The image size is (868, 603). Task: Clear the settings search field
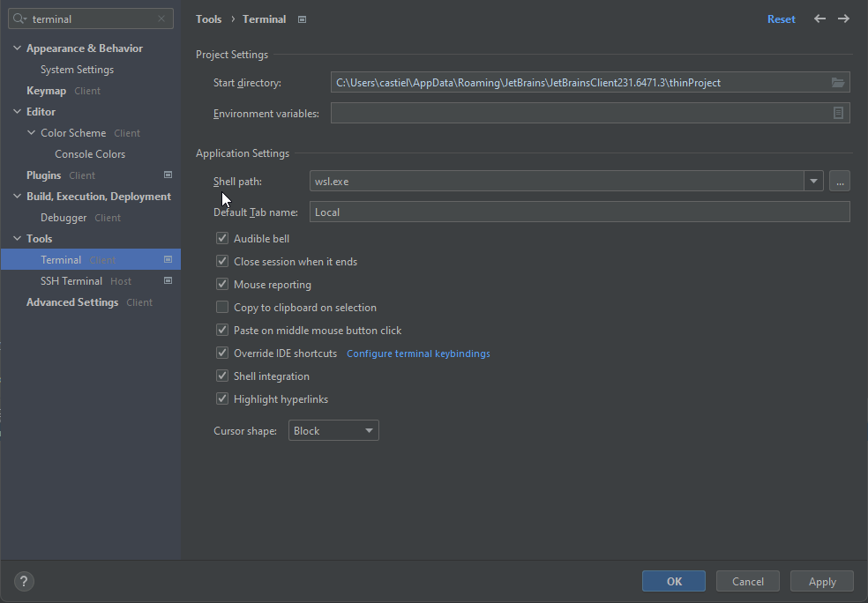(x=161, y=19)
